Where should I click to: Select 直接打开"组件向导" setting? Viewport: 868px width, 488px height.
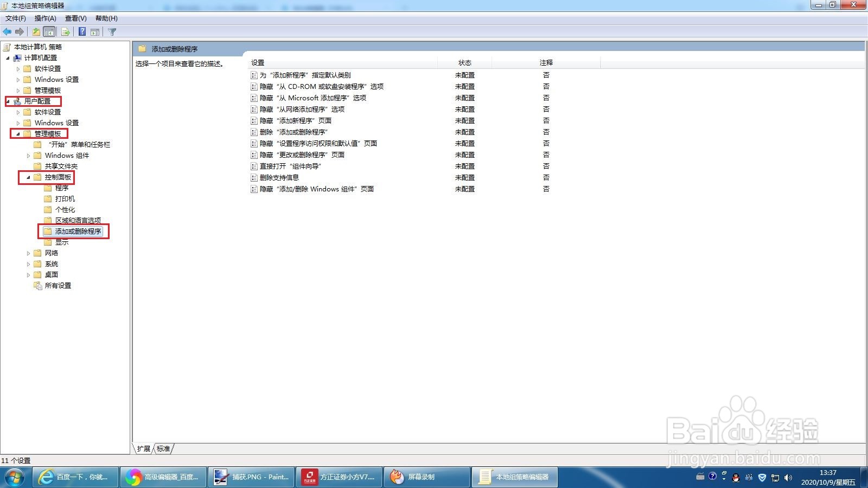pos(291,166)
